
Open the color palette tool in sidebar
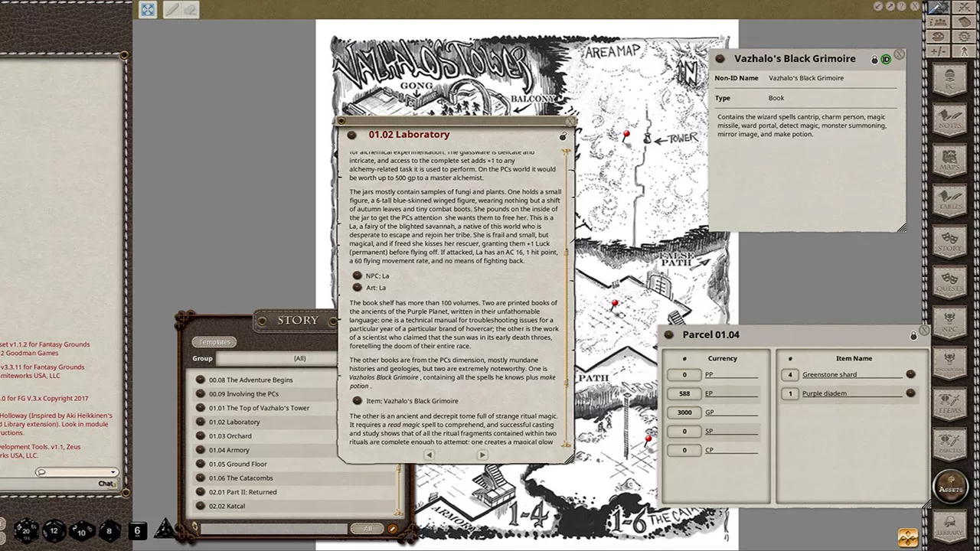tap(939, 37)
